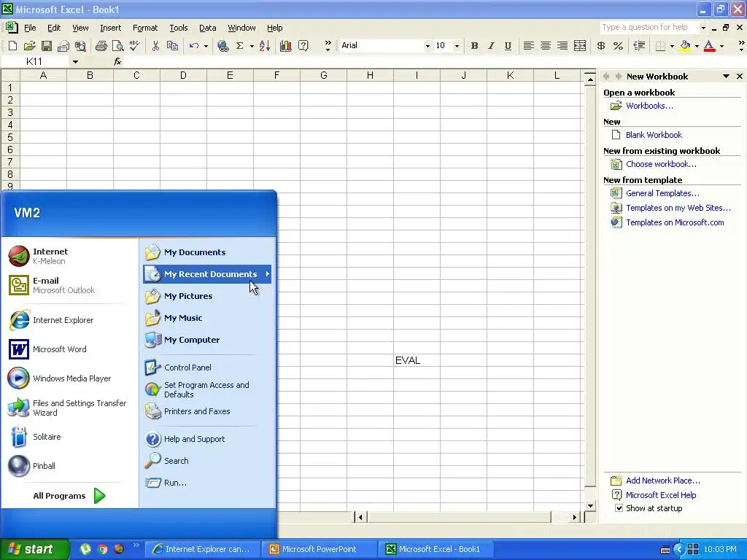Toggle Italic formatting
The height and width of the screenshot is (560, 747).
491,46
